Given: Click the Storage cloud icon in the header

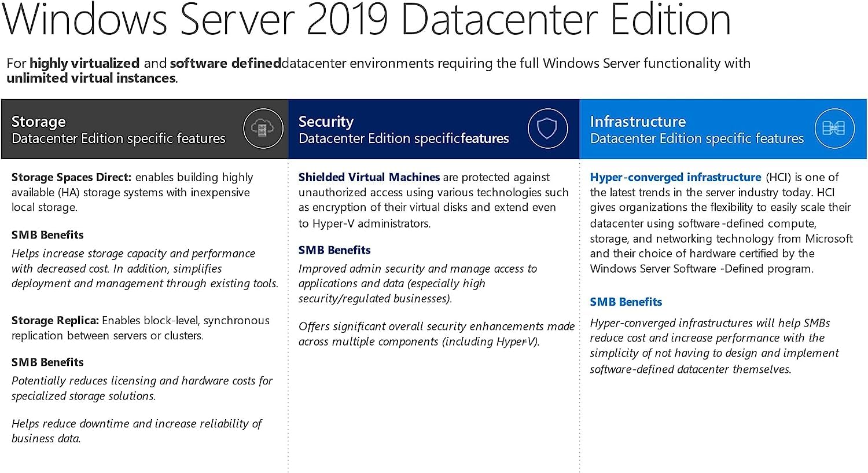Looking at the screenshot, I should click(x=263, y=129).
